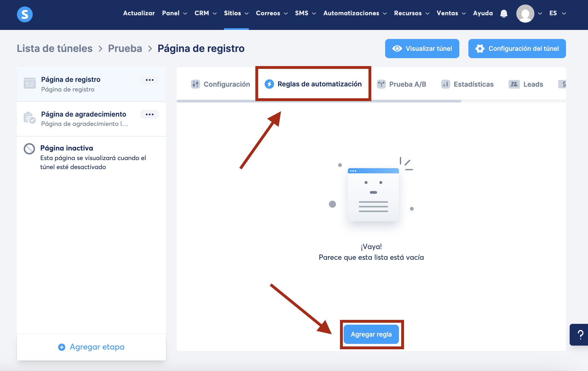Open the notifications bell

click(504, 13)
